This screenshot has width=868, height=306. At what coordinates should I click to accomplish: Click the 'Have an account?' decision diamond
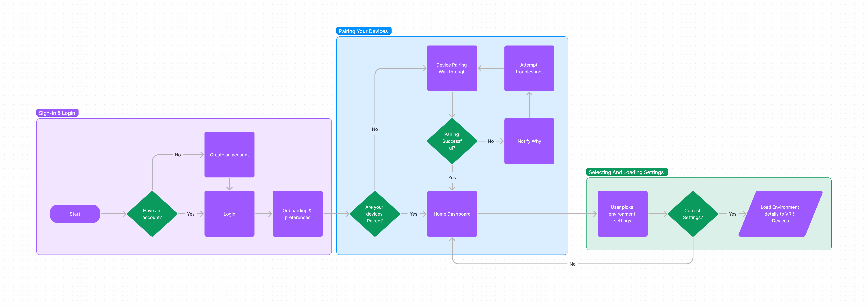[x=152, y=214]
